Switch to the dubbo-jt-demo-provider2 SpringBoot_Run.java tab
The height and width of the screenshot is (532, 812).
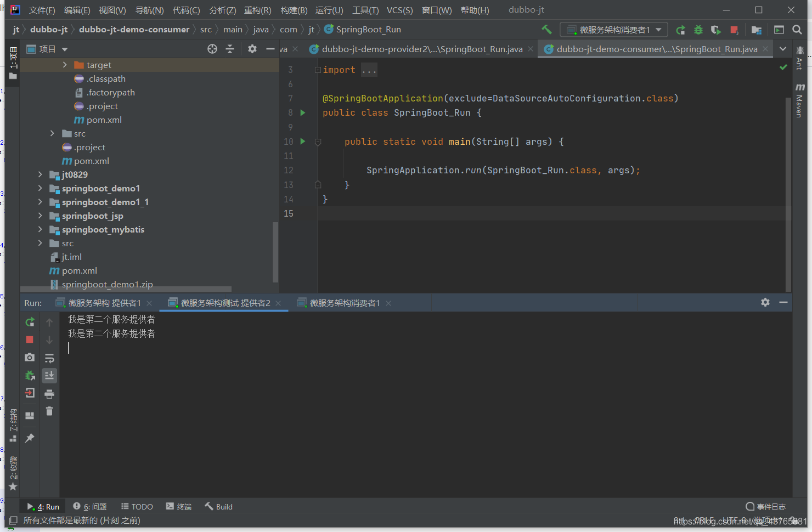click(422, 49)
